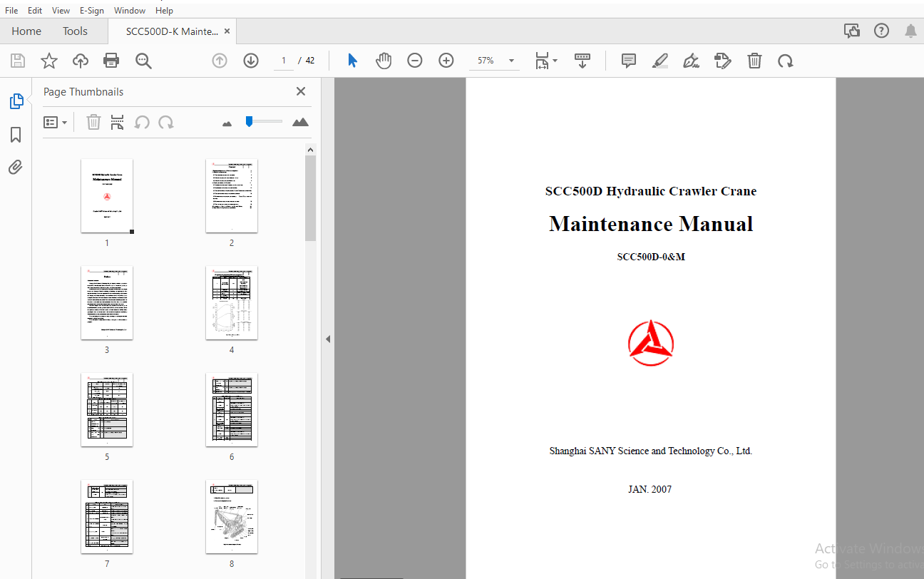
Task: Delete selected page in thumbnails panel
Action: [x=93, y=123]
